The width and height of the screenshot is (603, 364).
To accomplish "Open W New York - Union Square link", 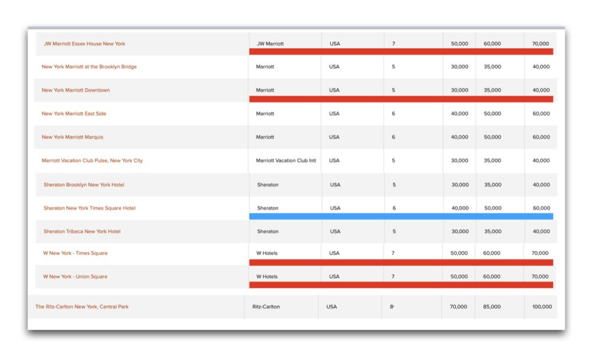I will click(x=75, y=277).
